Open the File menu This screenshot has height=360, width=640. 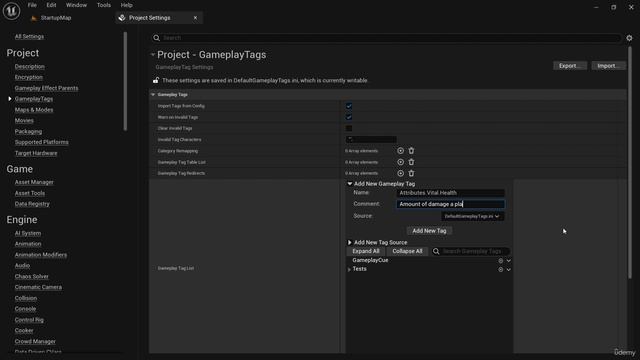coord(32,5)
